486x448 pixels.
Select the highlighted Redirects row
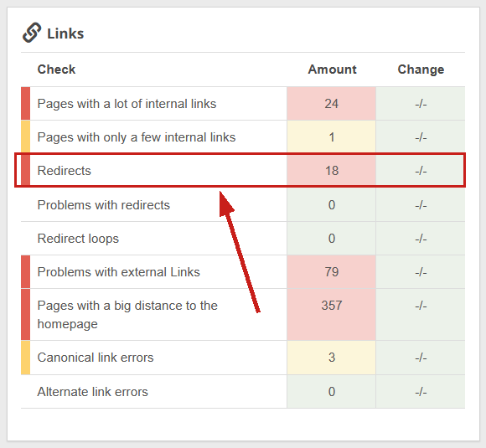240,170
